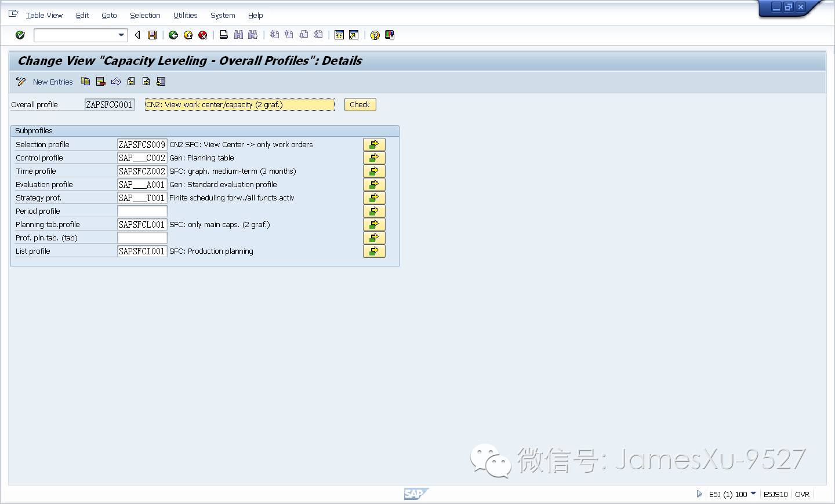Click the Previous Page icon
This screenshot has width=835, height=504.
pos(289,35)
